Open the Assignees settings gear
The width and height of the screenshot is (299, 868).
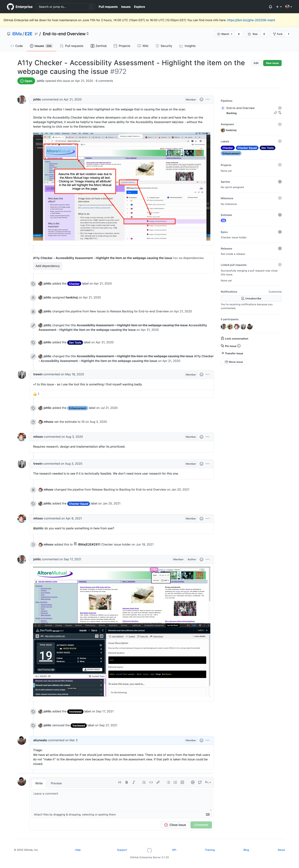[x=280, y=124]
